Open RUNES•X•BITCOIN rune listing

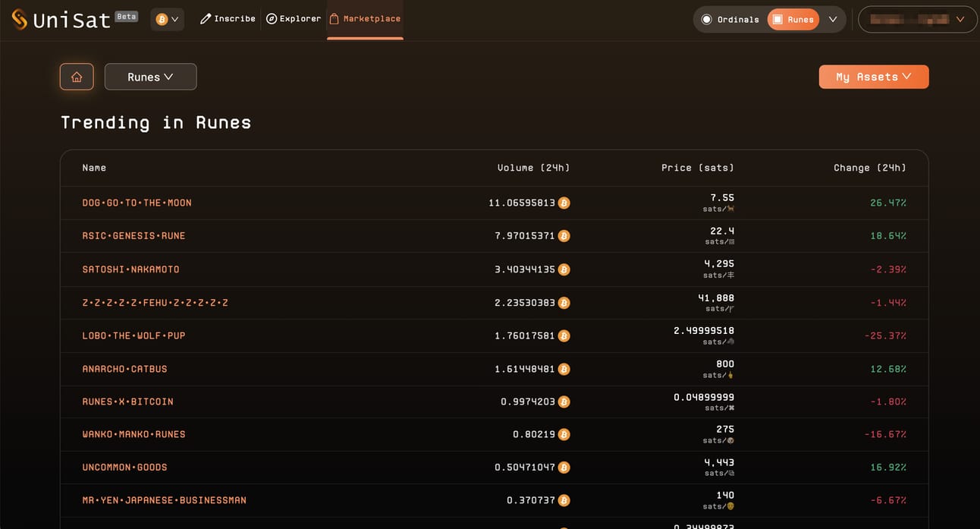127,401
